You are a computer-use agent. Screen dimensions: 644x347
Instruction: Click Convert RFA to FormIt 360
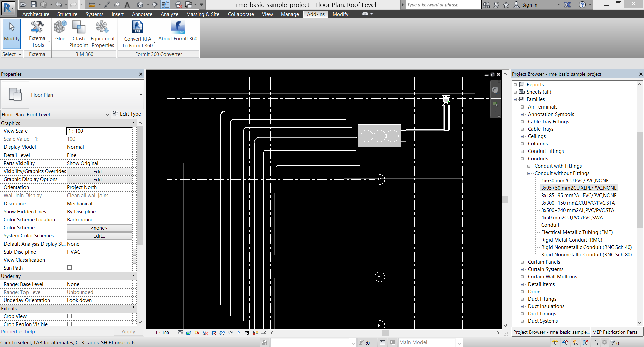click(138, 34)
